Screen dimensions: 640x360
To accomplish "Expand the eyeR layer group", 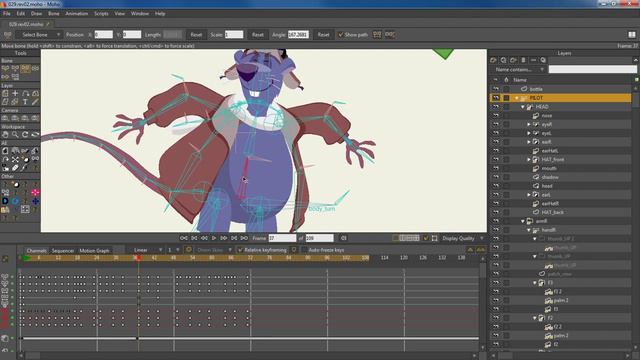I will point(529,124).
